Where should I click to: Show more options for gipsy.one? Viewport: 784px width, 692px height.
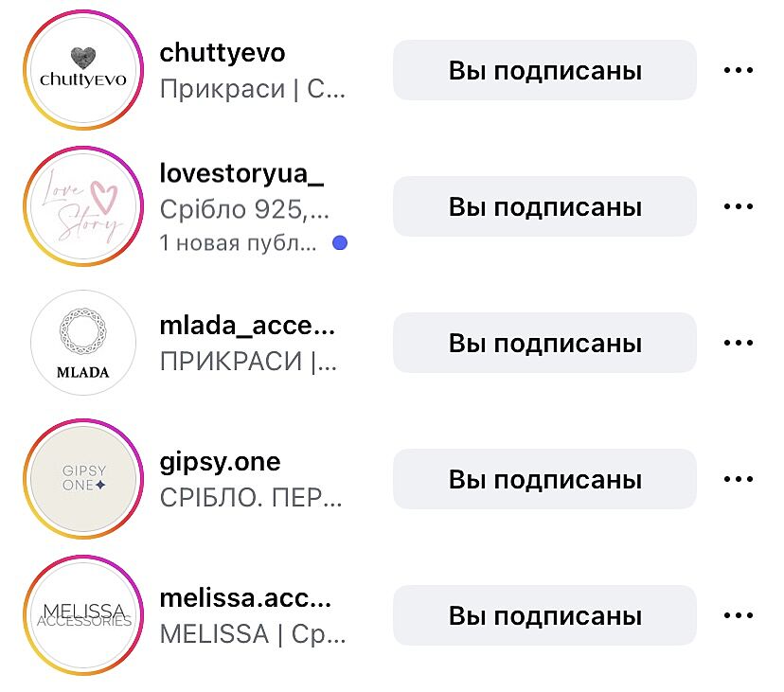[x=738, y=480]
